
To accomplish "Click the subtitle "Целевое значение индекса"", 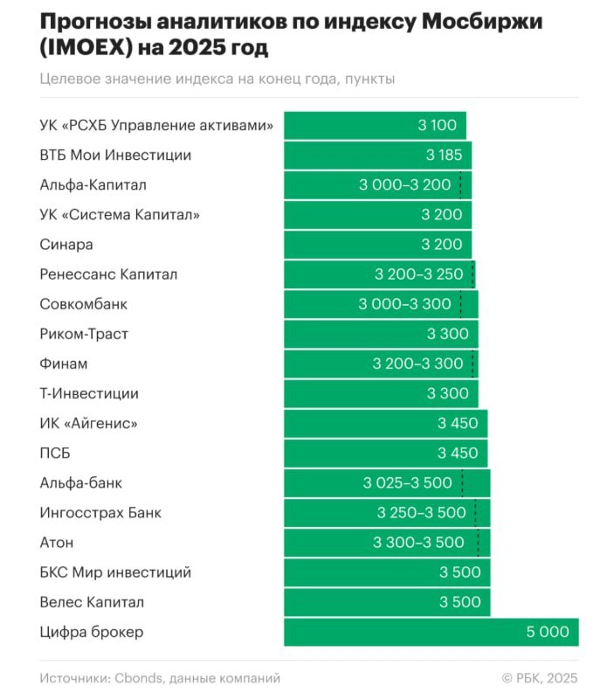I will click(x=217, y=79).
